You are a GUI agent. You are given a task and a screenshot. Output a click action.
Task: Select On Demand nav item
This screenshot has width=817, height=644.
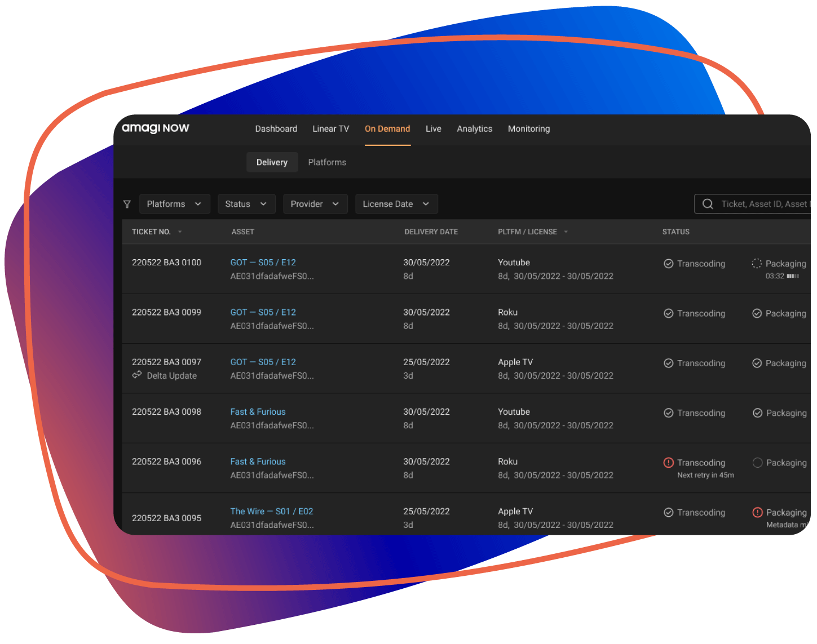coord(387,129)
